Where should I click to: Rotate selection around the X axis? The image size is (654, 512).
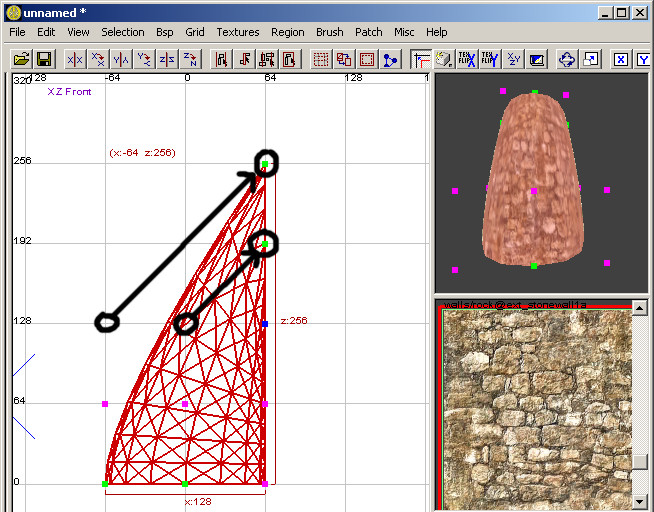[x=98, y=60]
